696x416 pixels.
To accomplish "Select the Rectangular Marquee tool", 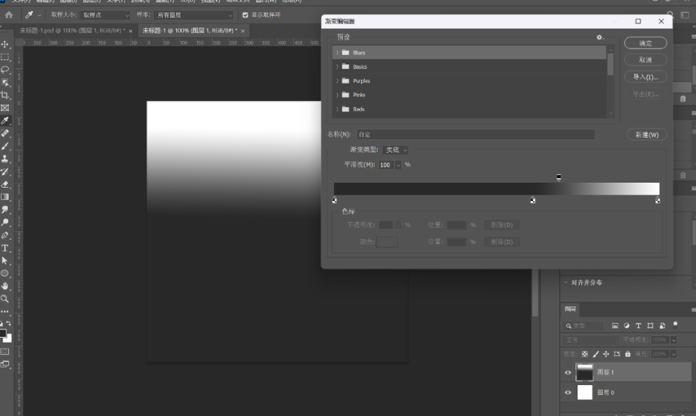I will click(5, 57).
